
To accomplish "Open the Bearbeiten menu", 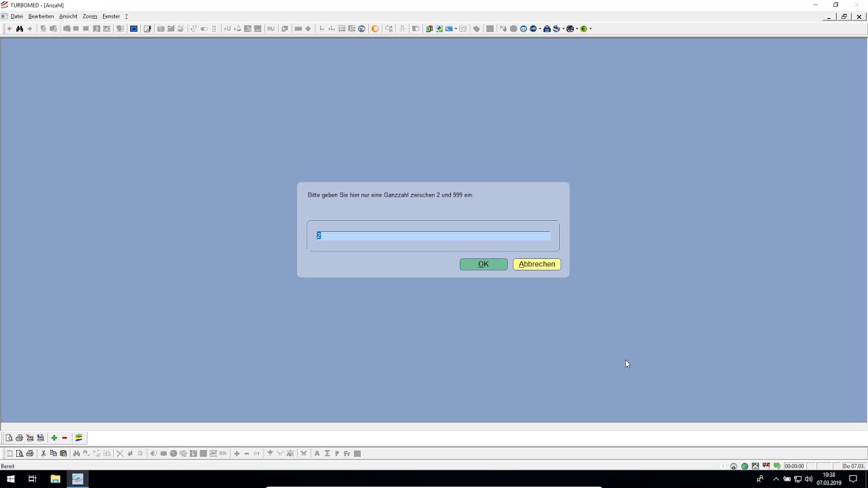I will (x=41, y=16).
